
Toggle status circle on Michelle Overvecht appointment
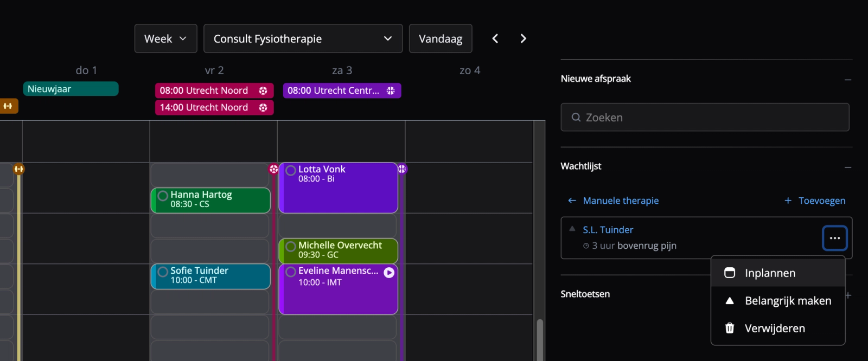[x=291, y=247]
